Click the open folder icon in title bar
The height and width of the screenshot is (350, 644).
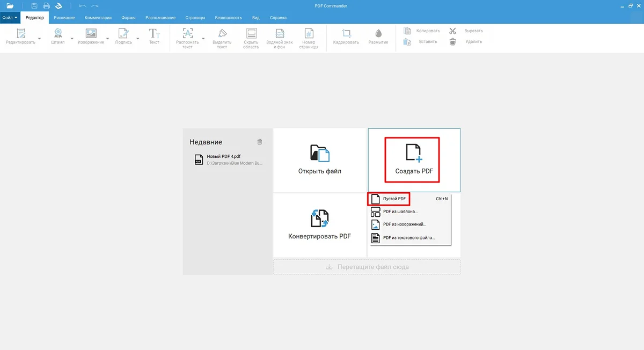[x=10, y=5]
